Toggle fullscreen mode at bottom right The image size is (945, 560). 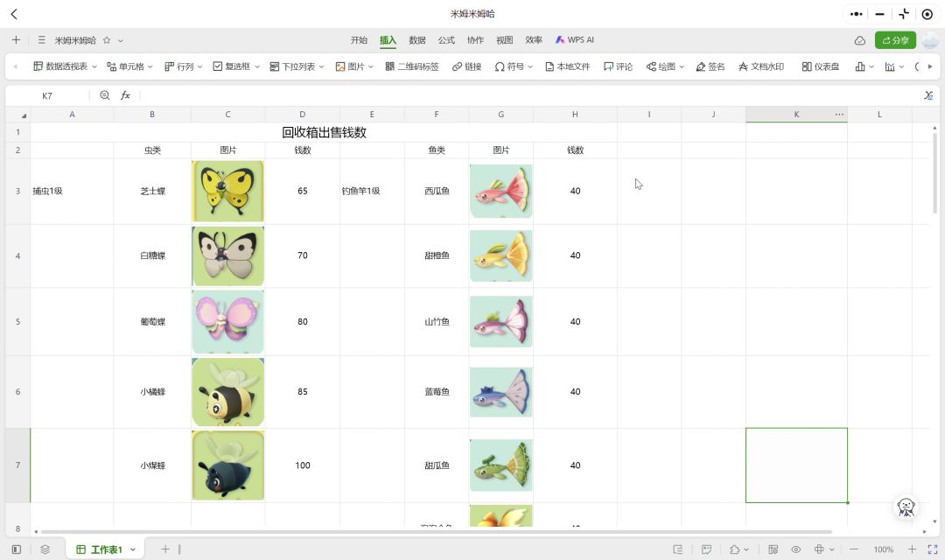(x=932, y=549)
